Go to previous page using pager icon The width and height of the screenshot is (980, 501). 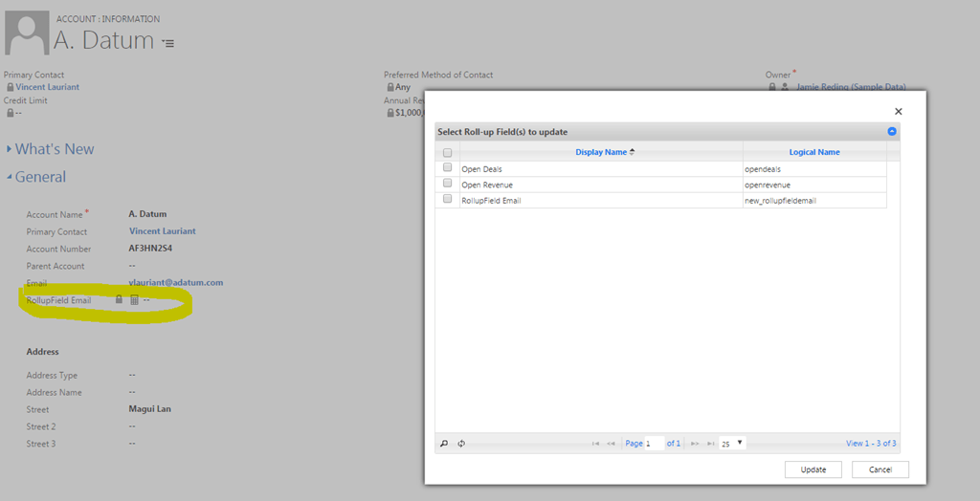pos(612,444)
